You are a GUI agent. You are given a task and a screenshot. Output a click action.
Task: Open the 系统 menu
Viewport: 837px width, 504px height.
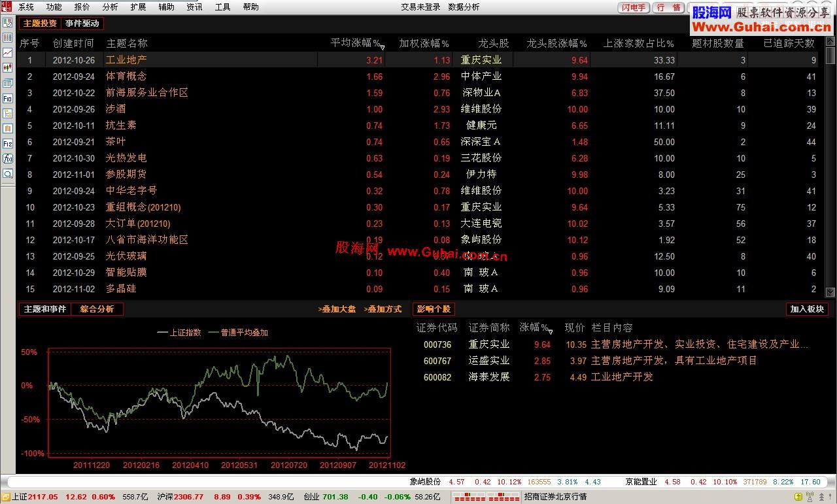(26, 7)
